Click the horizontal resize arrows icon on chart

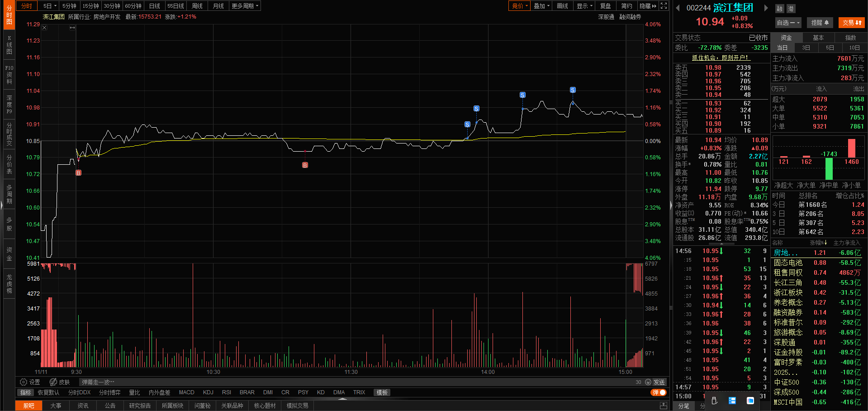[x=72, y=28]
